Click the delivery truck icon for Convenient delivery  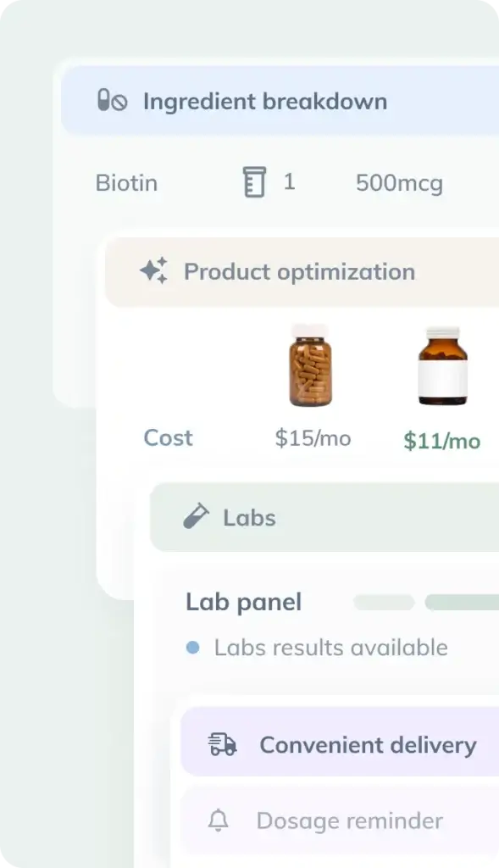click(x=219, y=744)
